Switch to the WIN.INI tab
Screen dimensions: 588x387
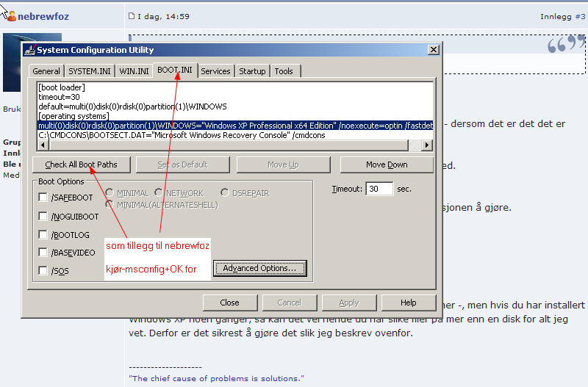click(134, 71)
